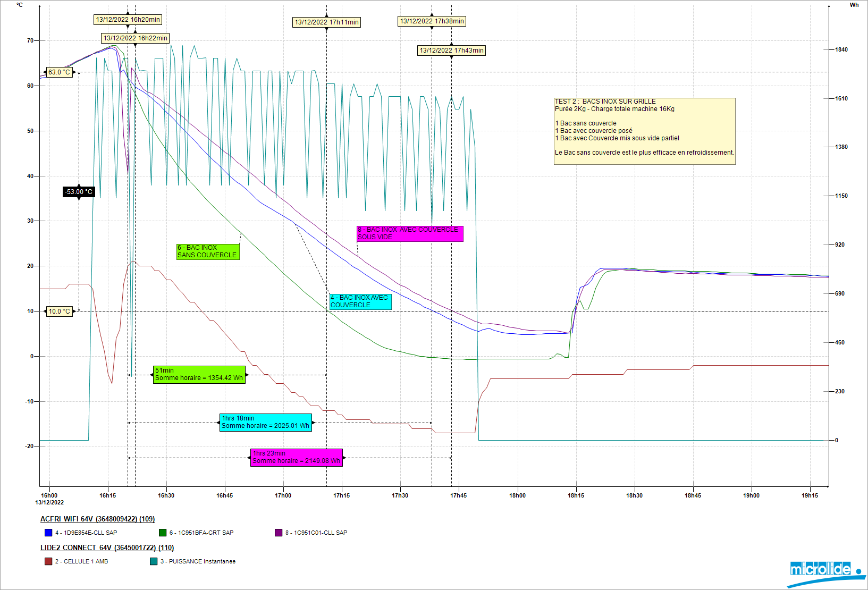
Task: Select the cyan 1hrs 18min duration annotation
Action: pyautogui.click(x=265, y=422)
